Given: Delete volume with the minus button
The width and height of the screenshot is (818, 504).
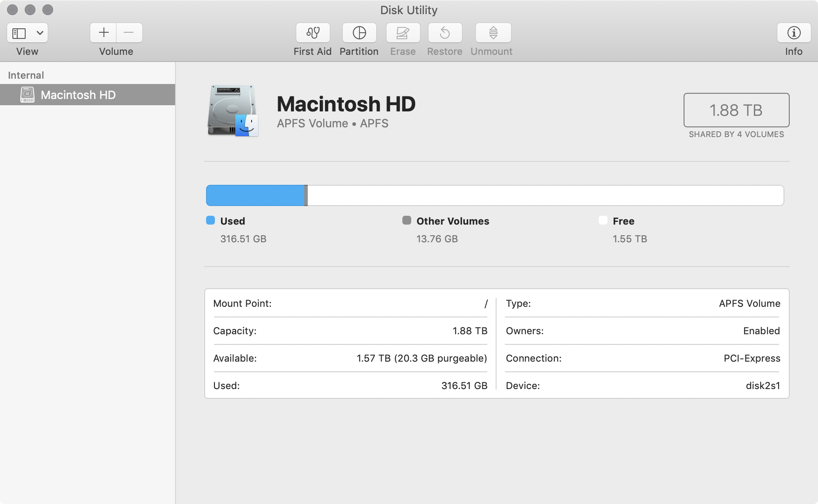Looking at the screenshot, I should pyautogui.click(x=129, y=33).
